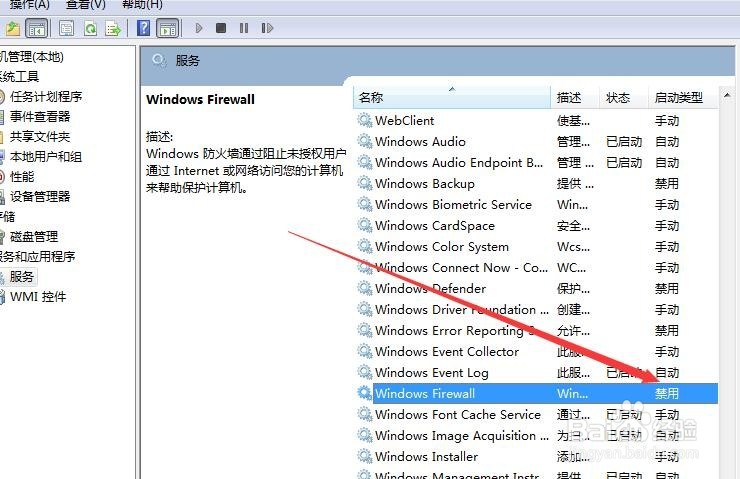Select the highlighted Windows Firewall service name

pos(425,394)
